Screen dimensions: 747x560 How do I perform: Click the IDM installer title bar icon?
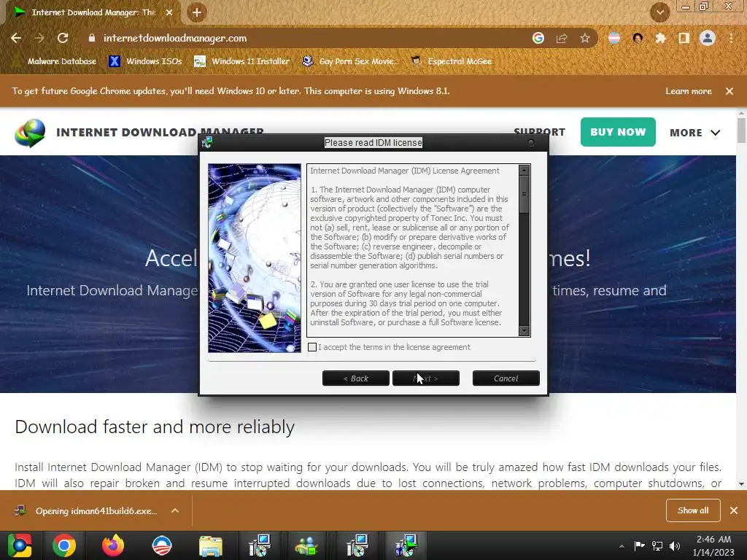[207, 142]
